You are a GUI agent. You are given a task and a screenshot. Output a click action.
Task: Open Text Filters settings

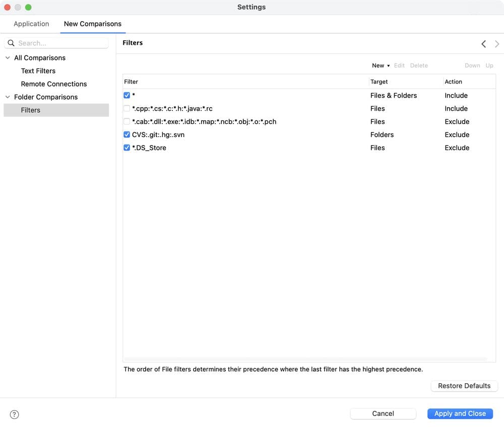click(x=38, y=71)
